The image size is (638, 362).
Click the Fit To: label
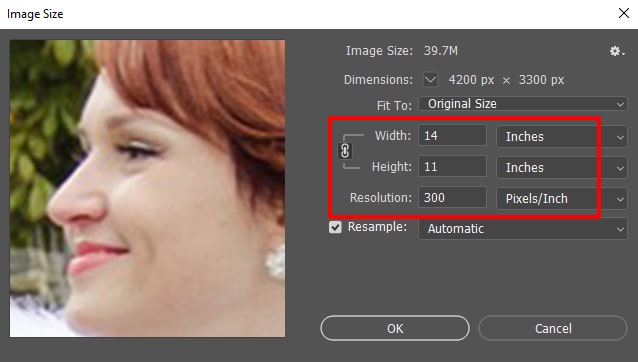pos(394,106)
